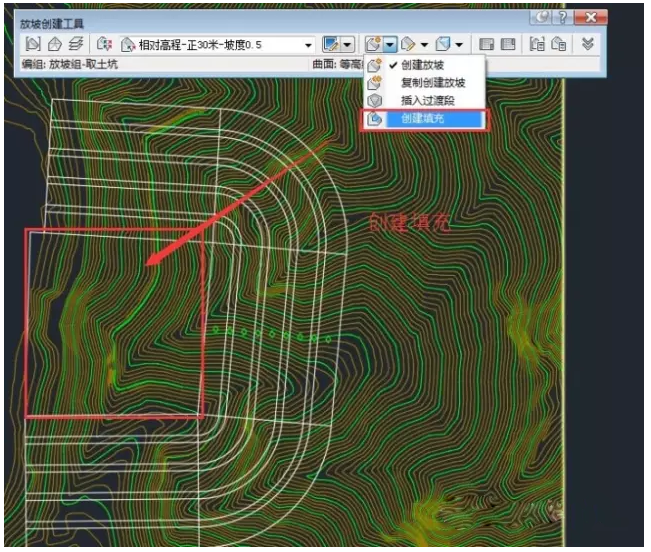Click the Set Grading Group icon
Image resolution: width=651 pixels, height=552 pixels.
click(32, 45)
